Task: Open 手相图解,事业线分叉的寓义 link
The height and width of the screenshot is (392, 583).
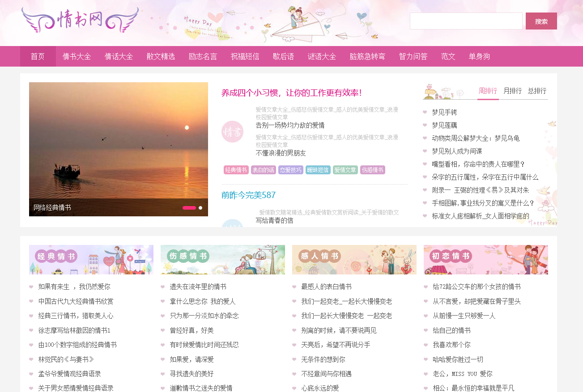Action: 483,203
